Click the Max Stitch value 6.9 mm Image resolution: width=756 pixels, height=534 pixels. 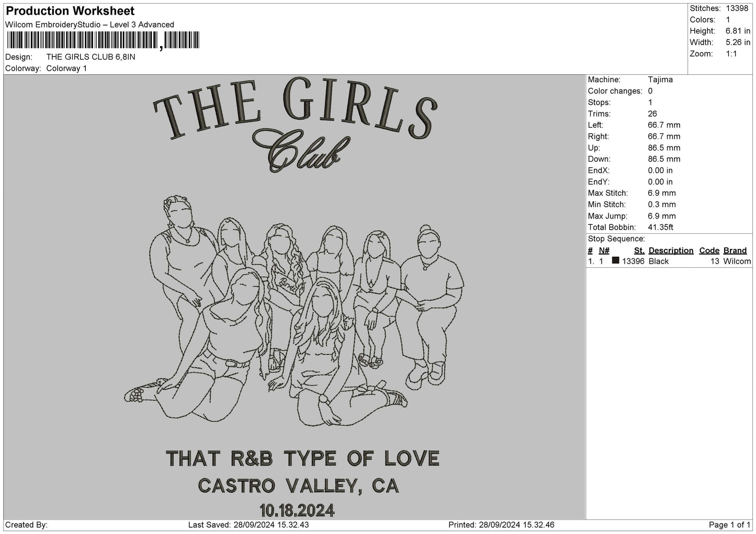pyautogui.click(x=662, y=193)
